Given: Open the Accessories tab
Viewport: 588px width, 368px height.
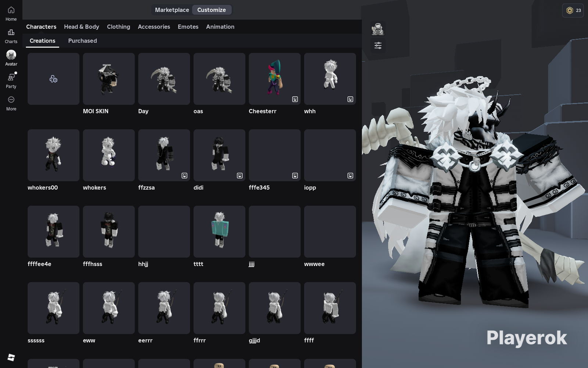Looking at the screenshot, I should [154, 26].
